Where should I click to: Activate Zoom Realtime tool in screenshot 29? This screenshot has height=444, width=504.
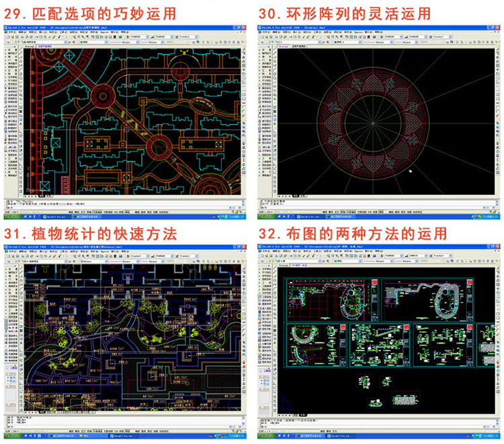click(x=79, y=37)
